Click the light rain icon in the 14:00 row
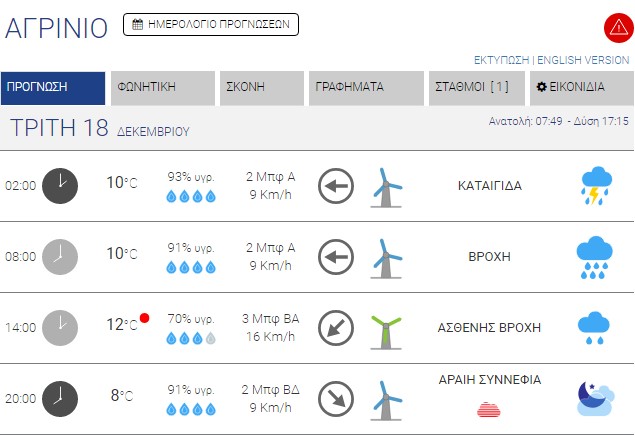Viewport: 635px width, 435px height. (x=595, y=327)
